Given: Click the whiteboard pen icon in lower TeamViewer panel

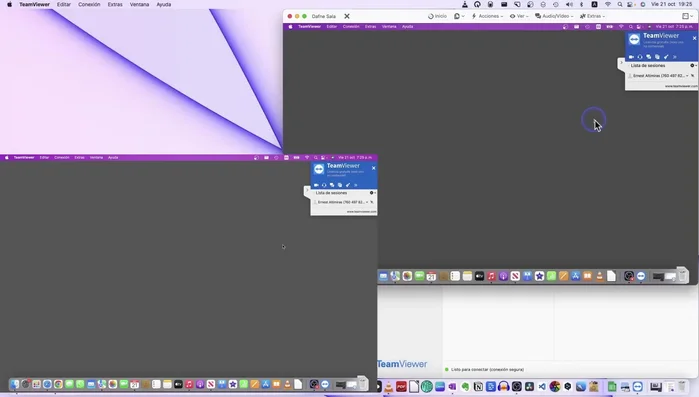Looking at the screenshot, I should pos(348,185).
